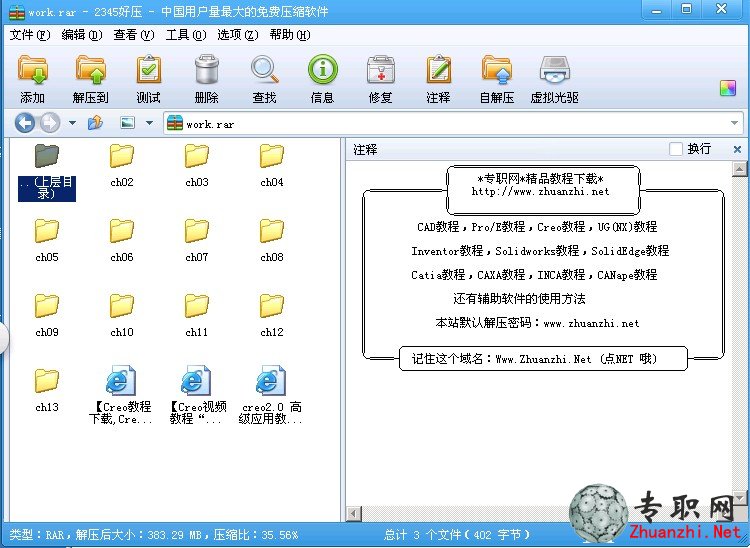
Task: Select the ch10 folder
Action: [x=121, y=316]
